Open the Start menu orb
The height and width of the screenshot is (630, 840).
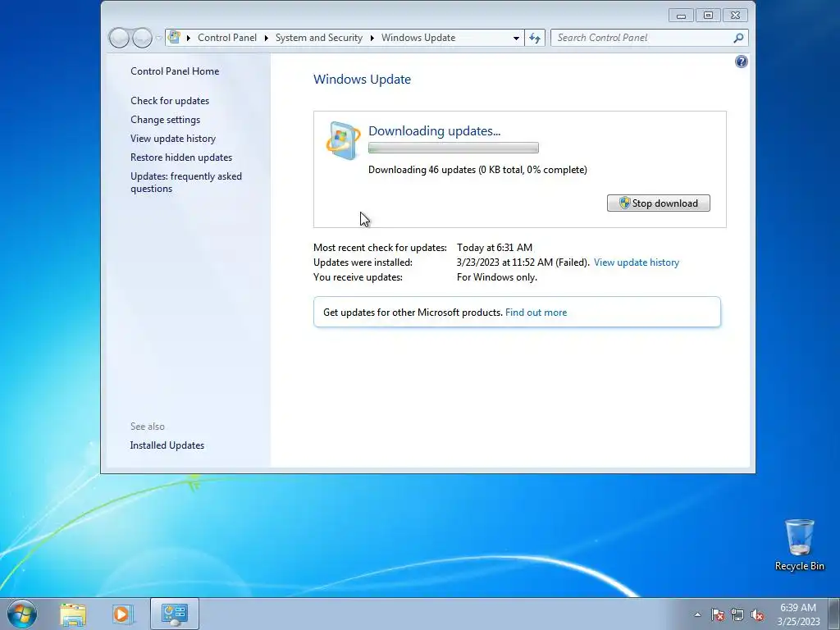tap(22, 614)
